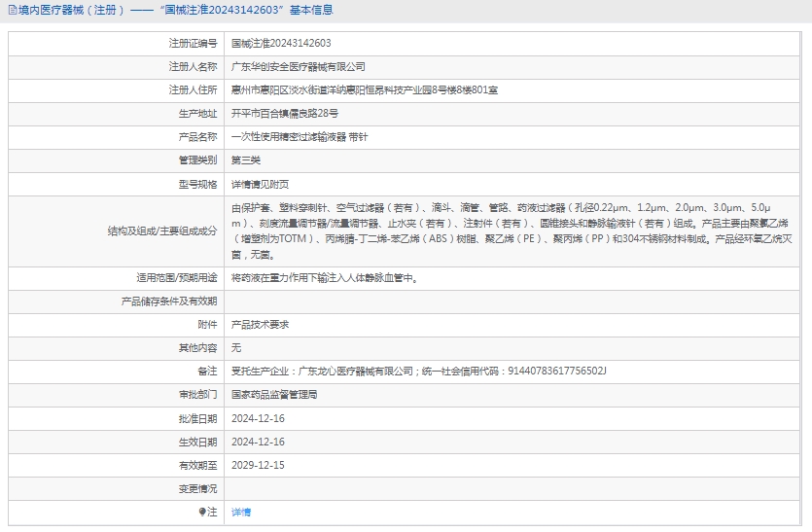Select the registration number 国械注准20243142603 value
The width and height of the screenshot is (812, 532).
click(281, 44)
